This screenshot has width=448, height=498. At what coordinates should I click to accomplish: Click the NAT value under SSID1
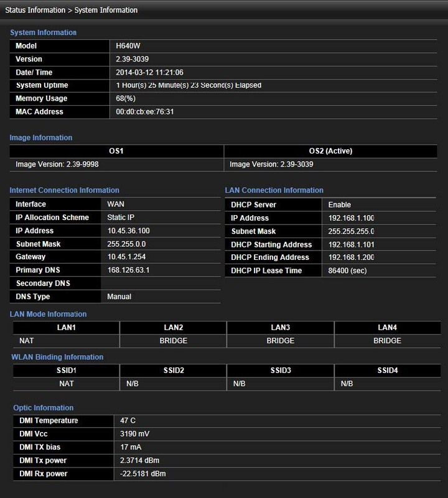[x=67, y=384]
